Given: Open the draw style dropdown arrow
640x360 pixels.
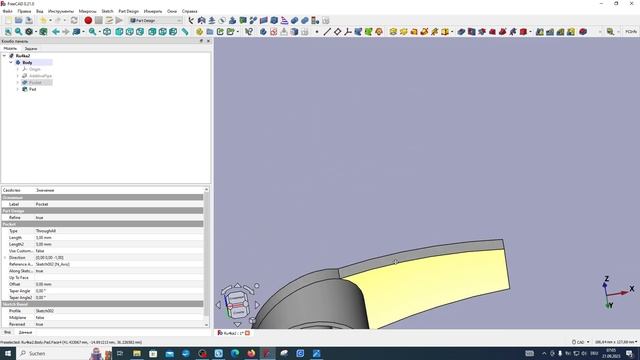Looking at the screenshot, I should [x=36, y=31].
